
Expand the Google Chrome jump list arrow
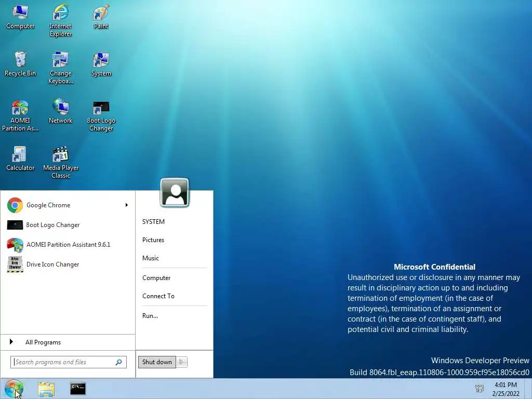[x=127, y=205]
